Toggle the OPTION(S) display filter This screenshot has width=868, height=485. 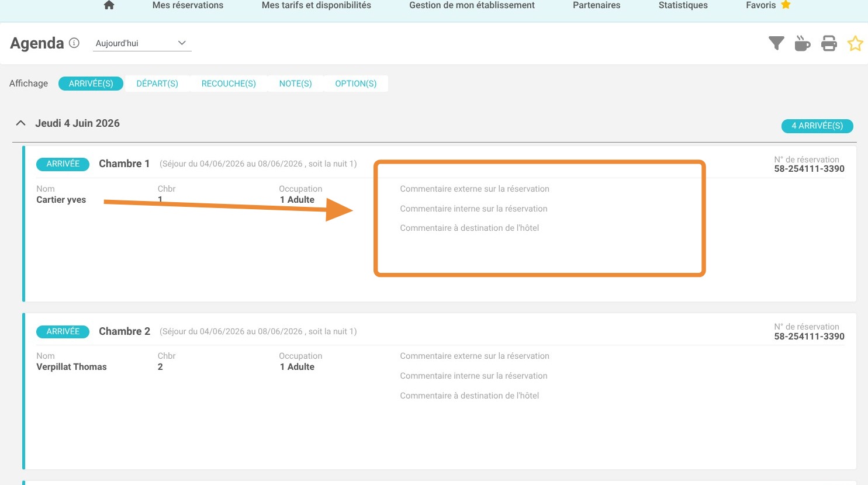click(x=355, y=84)
